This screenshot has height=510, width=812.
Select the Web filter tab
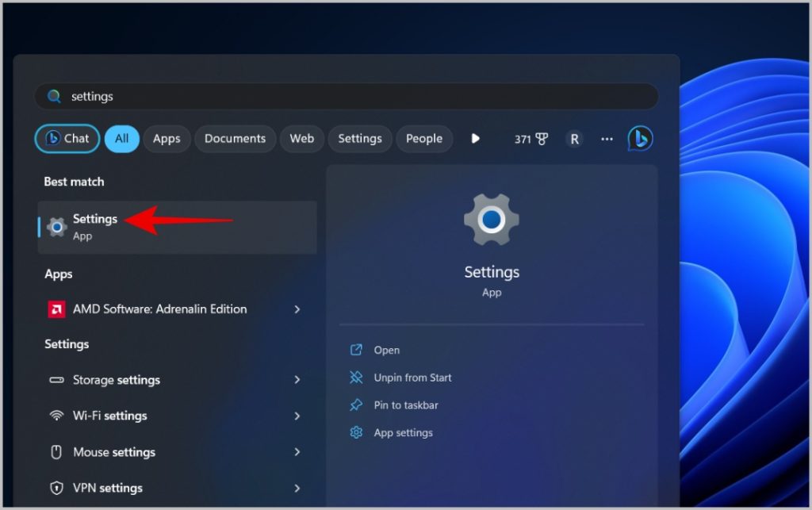click(x=302, y=138)
